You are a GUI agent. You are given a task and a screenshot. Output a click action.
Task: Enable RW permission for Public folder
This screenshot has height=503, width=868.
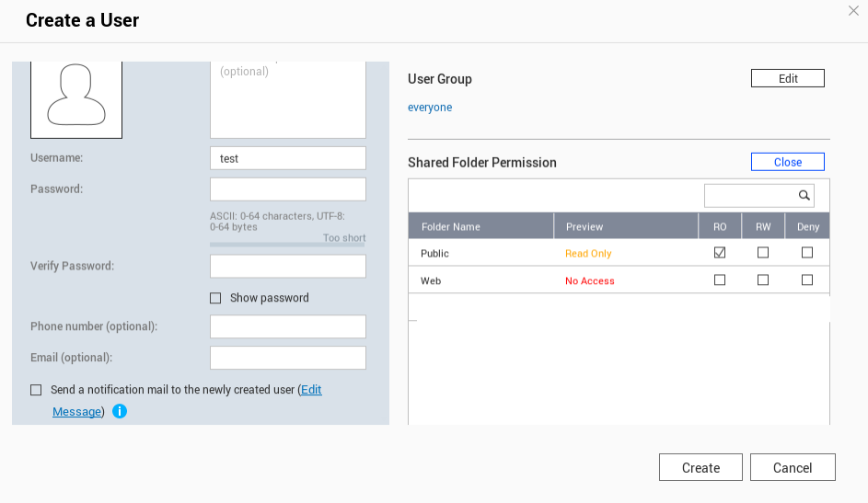(763, 253)
